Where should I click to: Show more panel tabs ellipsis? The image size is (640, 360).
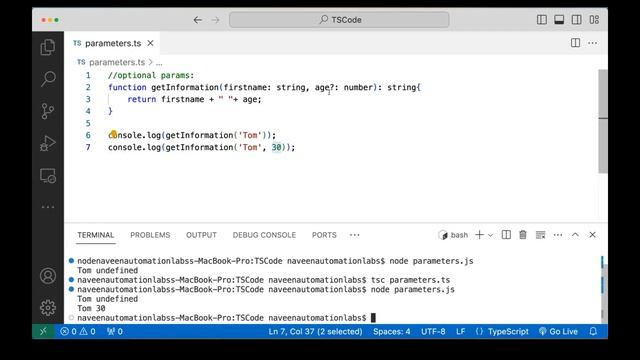click(355, 235)
